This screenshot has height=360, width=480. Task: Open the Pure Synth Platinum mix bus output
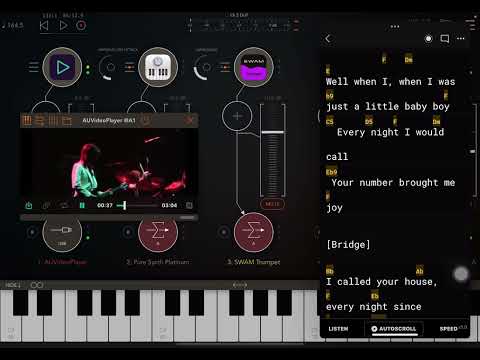pos(158,232)
